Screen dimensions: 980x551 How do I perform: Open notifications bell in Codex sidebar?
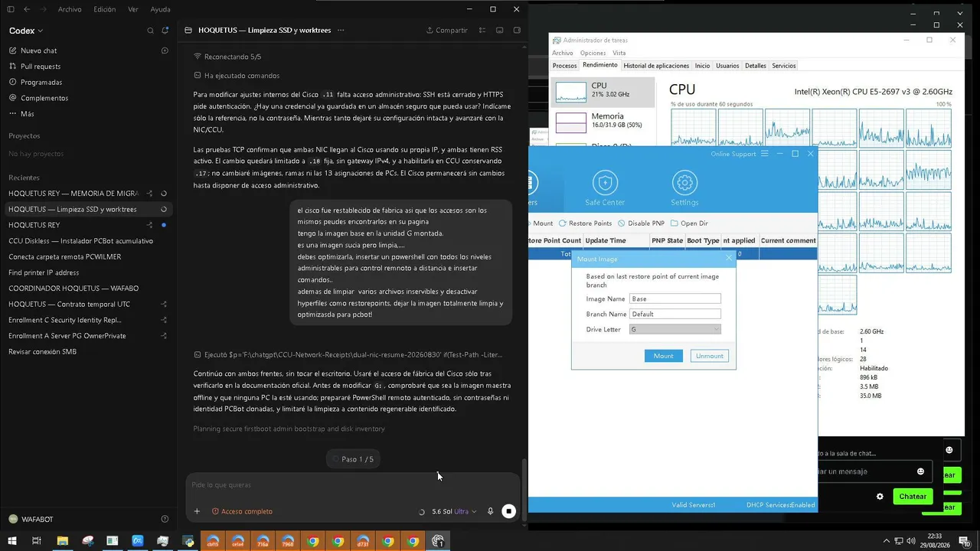tap(165, 31)
